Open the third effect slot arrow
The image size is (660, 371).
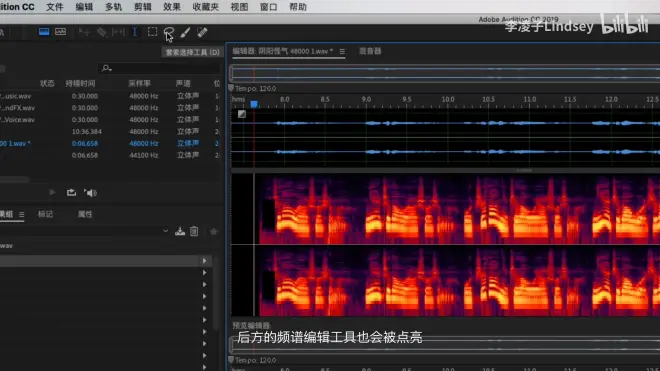205,284
